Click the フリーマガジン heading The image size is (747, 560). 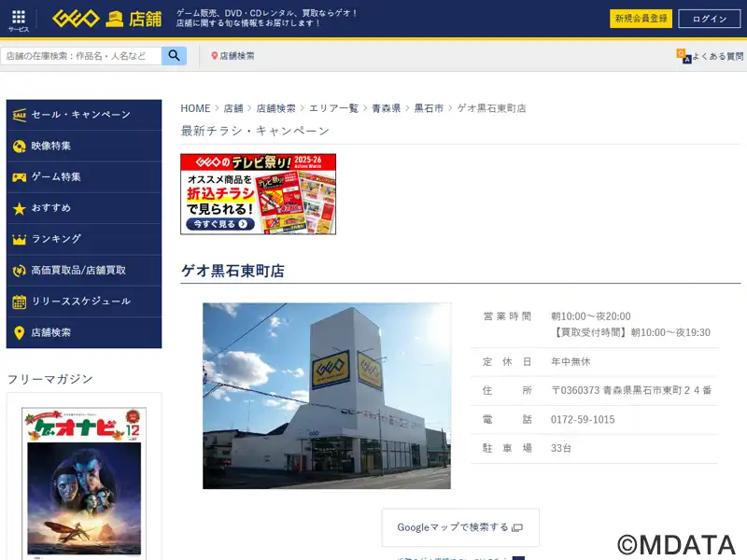[x=50, y=379]
